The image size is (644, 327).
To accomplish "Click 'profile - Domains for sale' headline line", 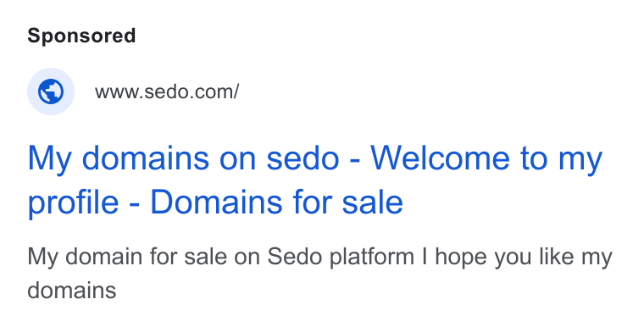I will (215, 202).
